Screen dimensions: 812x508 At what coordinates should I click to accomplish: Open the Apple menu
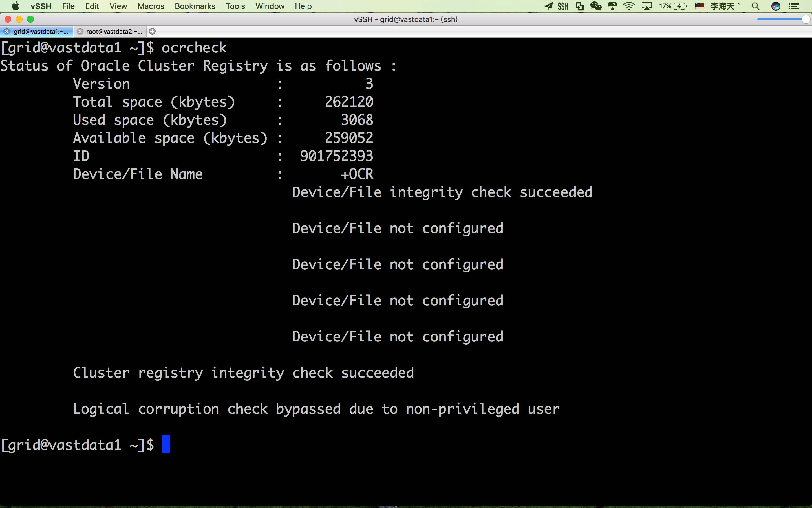[15, 6]
